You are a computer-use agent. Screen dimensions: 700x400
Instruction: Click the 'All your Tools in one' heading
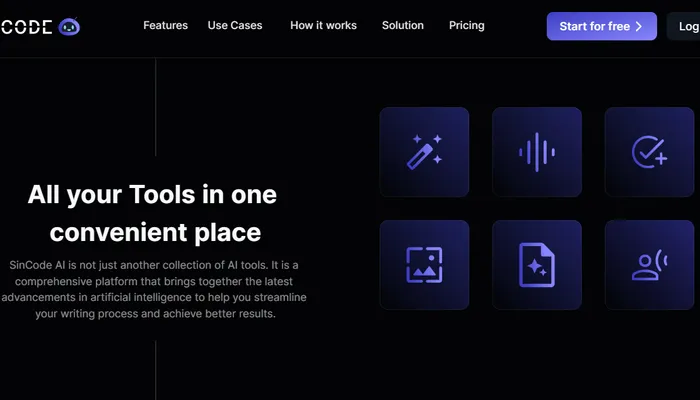pyautogui.click(x=152, y=194)
